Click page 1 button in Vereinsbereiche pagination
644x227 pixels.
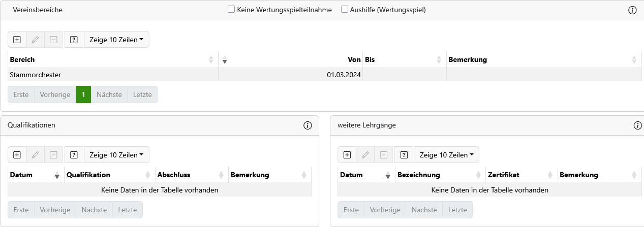[83, 94]
